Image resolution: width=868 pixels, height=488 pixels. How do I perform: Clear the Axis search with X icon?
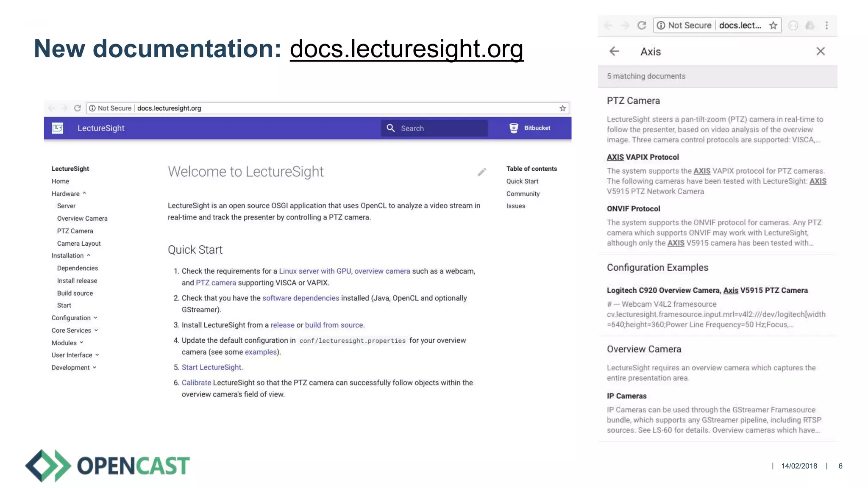pyautogui.click(x=821, y=51)
